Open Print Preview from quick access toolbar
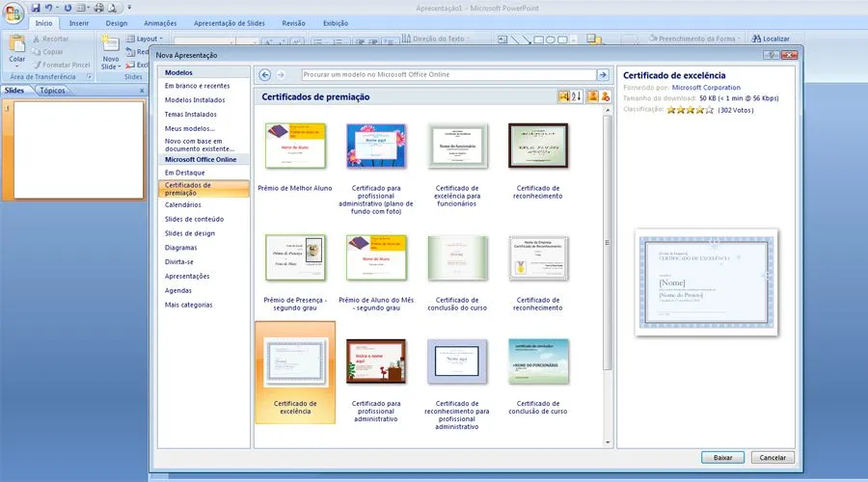Image resolution: width=868 pixels, height=482 pixels. (x=113, y=8)
